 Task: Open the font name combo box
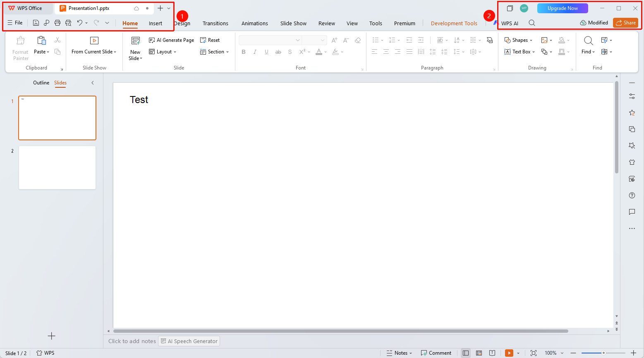(270, 40)
